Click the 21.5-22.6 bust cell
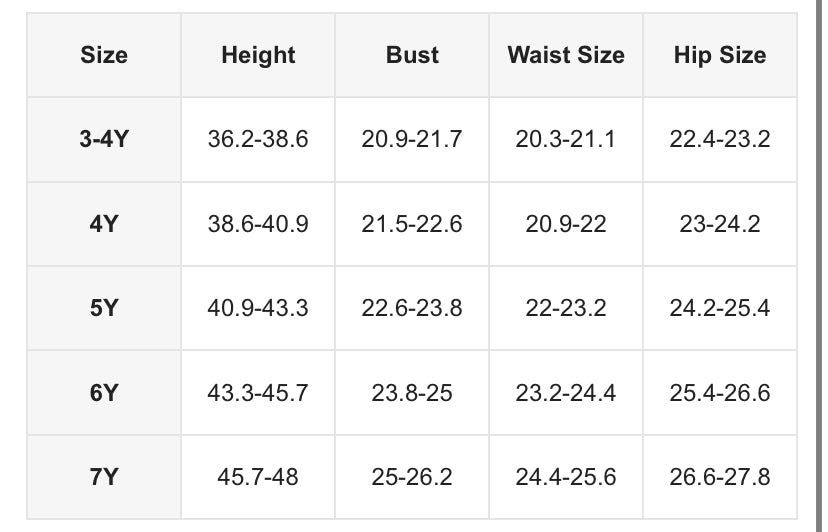The height and width of the screenshot is (532, 828). (x=412, y=224)
